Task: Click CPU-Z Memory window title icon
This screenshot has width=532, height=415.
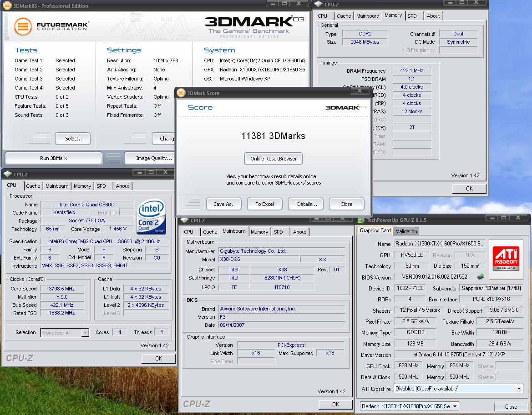Action: click(319, 5)
